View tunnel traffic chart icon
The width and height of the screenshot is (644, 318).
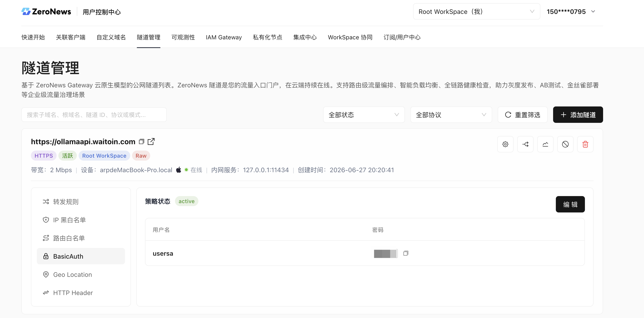pyautogui.click(x=545, y=144)
